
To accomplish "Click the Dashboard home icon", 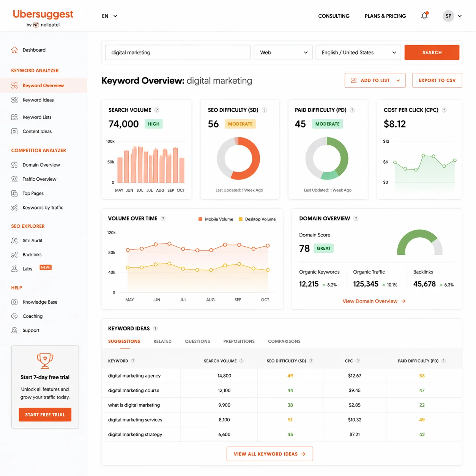I will [14, 50].
